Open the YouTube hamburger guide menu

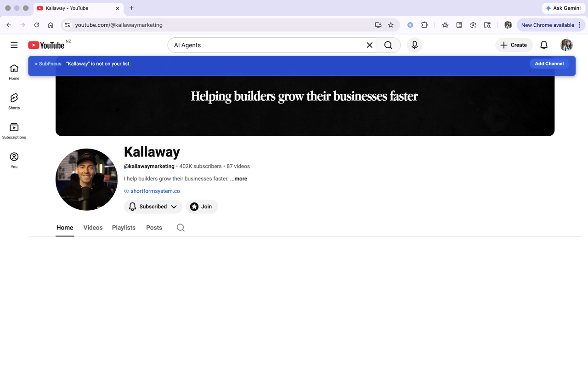(14, 45)
